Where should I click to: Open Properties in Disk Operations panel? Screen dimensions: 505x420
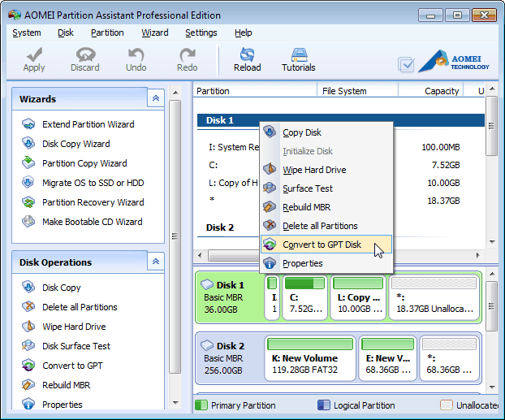coord(52,405)
